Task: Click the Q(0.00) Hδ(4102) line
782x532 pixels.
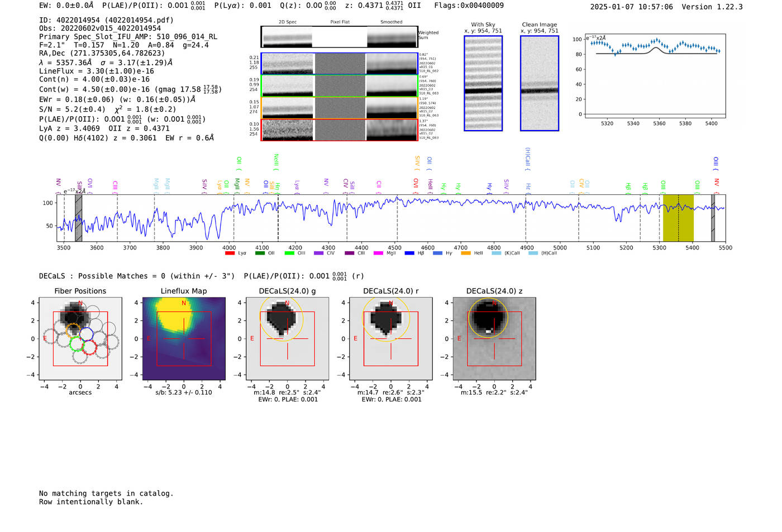Action: 127,138
